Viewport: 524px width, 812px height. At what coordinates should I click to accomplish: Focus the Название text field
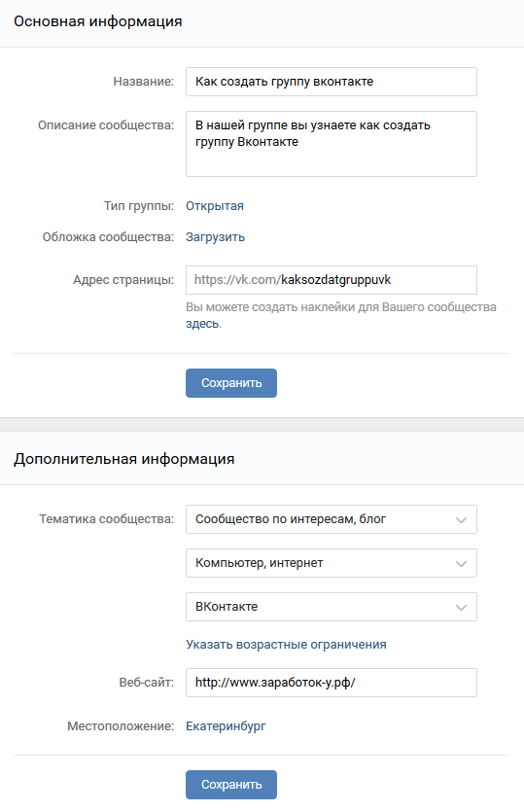[x=332, y=82]
